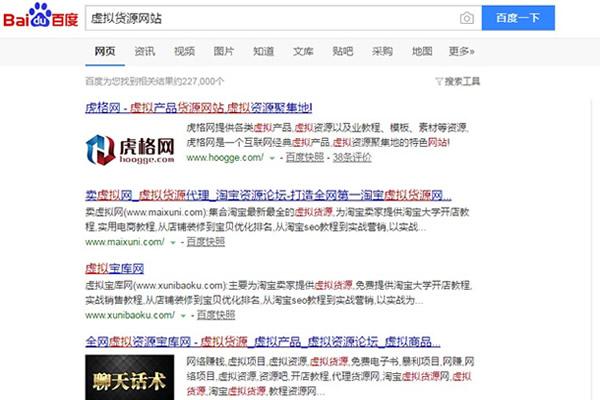Screen dimensions: 600x400
Task: Open the 全网虚拟资源宝库网 result title
Action: tap(263, 341)
